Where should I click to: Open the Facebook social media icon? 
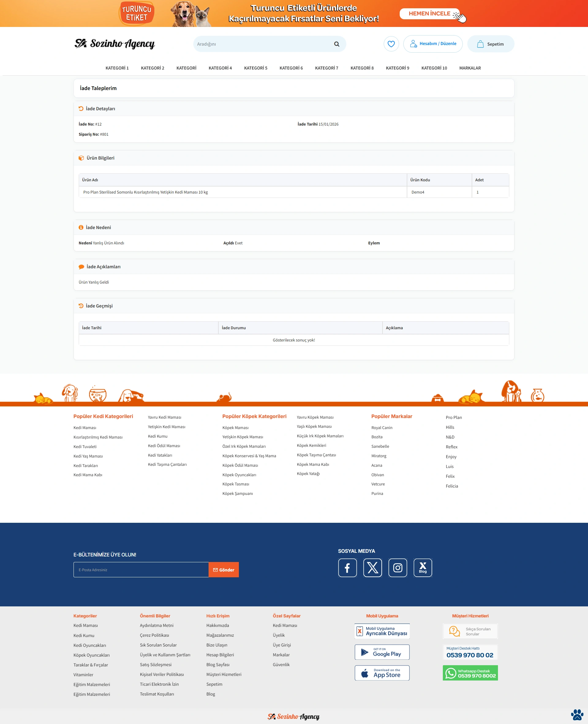pyautogui.click(x=347, y=568)
